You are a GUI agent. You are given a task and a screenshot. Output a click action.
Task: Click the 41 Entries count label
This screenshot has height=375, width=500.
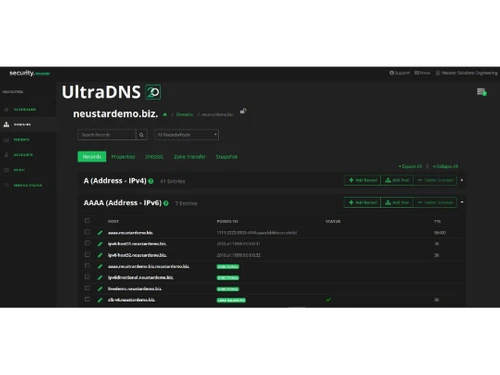coord(172,181)
